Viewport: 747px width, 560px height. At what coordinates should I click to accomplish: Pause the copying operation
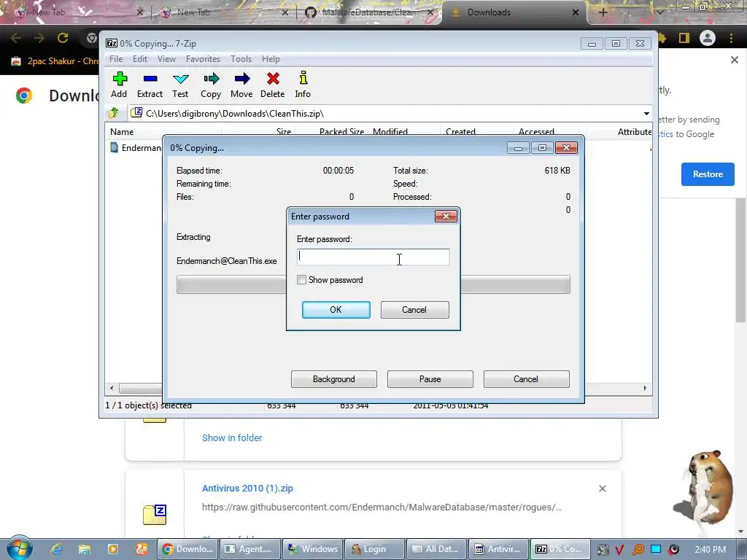(430, 379)
